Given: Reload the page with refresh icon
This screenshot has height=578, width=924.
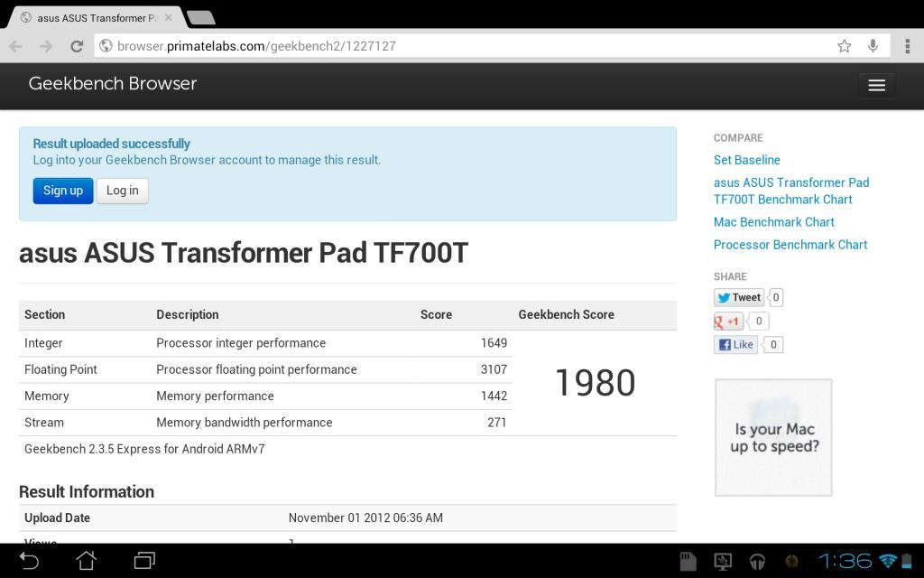Looking at the screenshot, I should 77,46.
